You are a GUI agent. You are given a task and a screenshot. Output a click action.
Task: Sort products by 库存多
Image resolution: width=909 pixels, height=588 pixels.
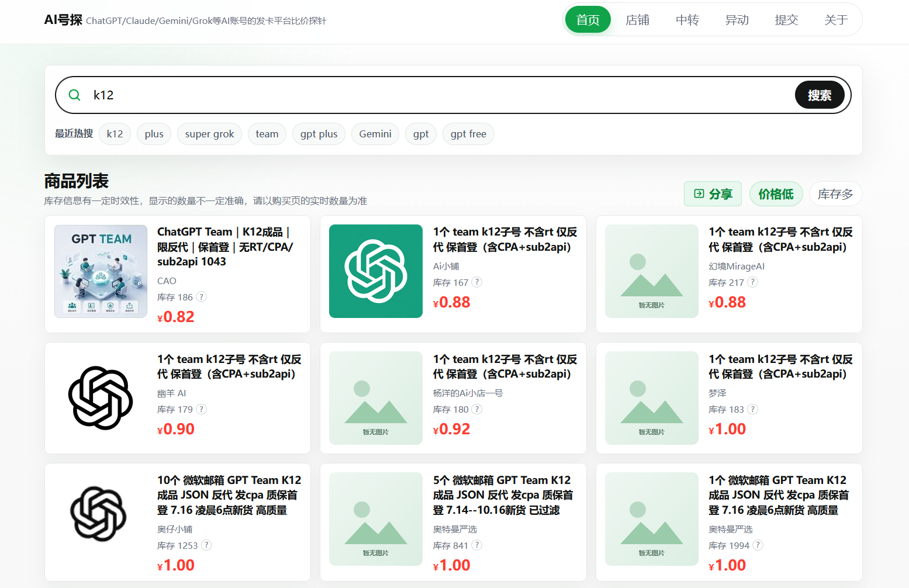pyautogui.click(x=835, y=194)
